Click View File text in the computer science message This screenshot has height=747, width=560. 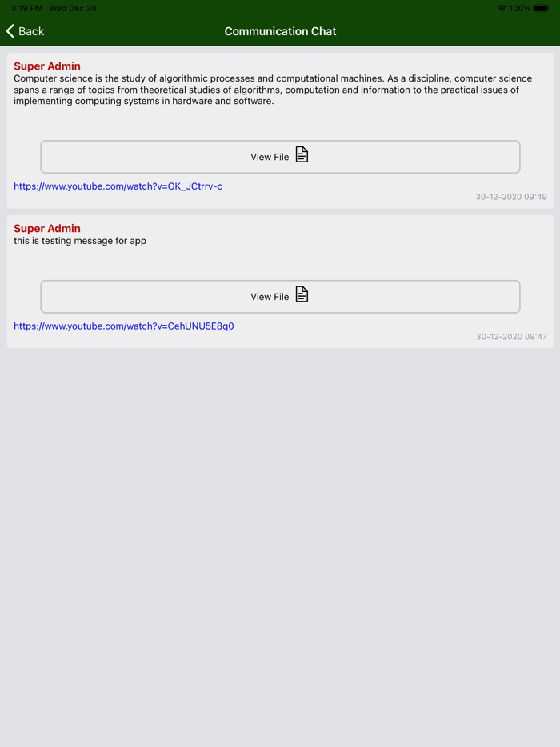pos(270,157)
